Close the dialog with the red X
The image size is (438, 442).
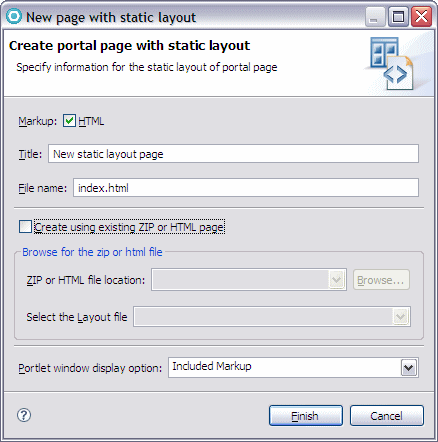(x=421, y=17)
